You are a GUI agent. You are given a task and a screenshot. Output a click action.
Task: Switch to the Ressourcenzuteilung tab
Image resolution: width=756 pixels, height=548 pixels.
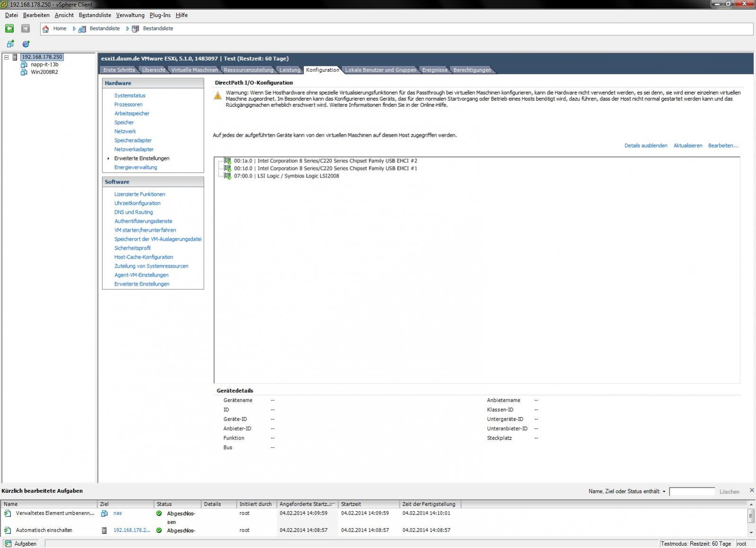[x=248, y=70]
